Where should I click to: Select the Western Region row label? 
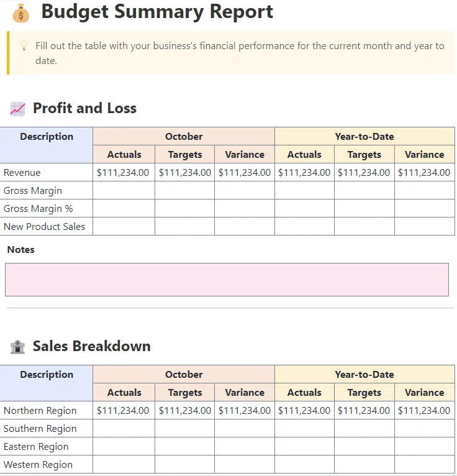[38, 465]
